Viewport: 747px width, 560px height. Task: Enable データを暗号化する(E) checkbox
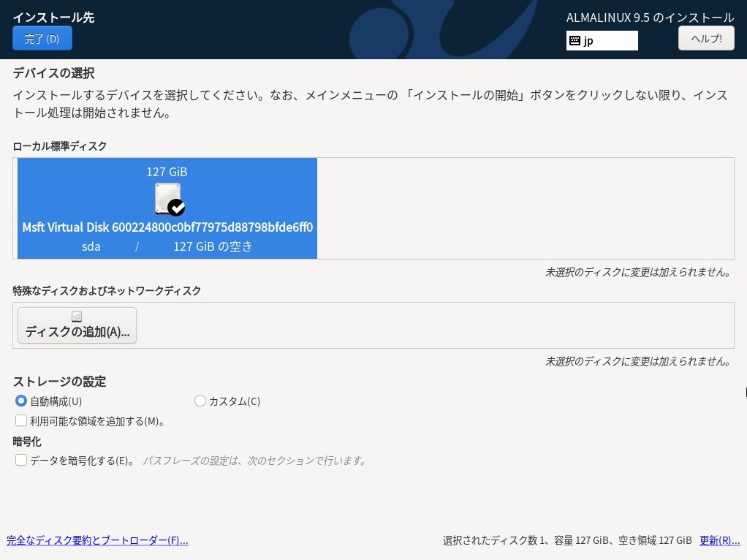coord(21,460)
